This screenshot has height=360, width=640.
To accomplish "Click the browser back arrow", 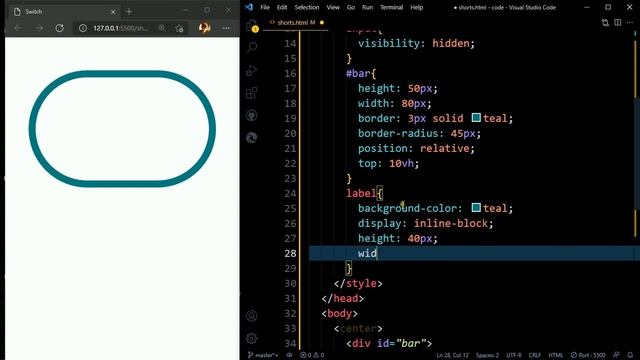I will (x=18, y=28).
